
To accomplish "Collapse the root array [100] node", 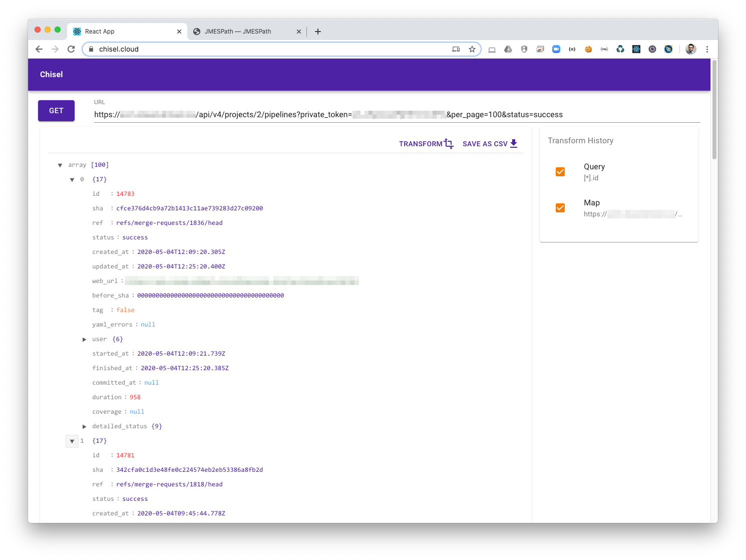I will tap(60, 165).
